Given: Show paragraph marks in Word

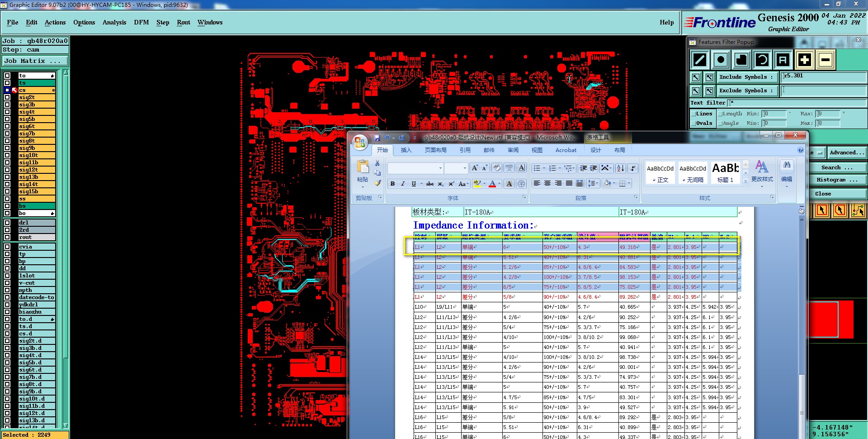Looking at the screenshot, I should click(x=633, y=168).
